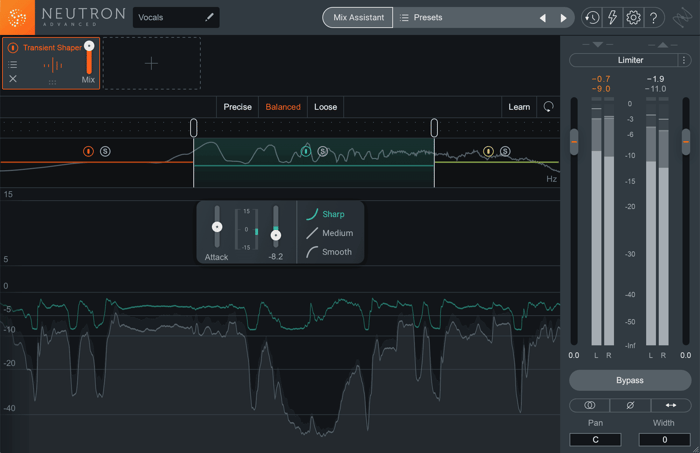Switch to Balanced mode

click(283, 107)
